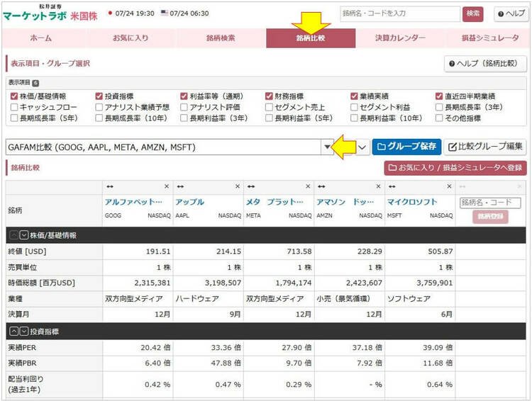Focus the top 銘柄名・コードを入力 search field
This screenshot has height=401, width=532.
[x=400, y=14]
